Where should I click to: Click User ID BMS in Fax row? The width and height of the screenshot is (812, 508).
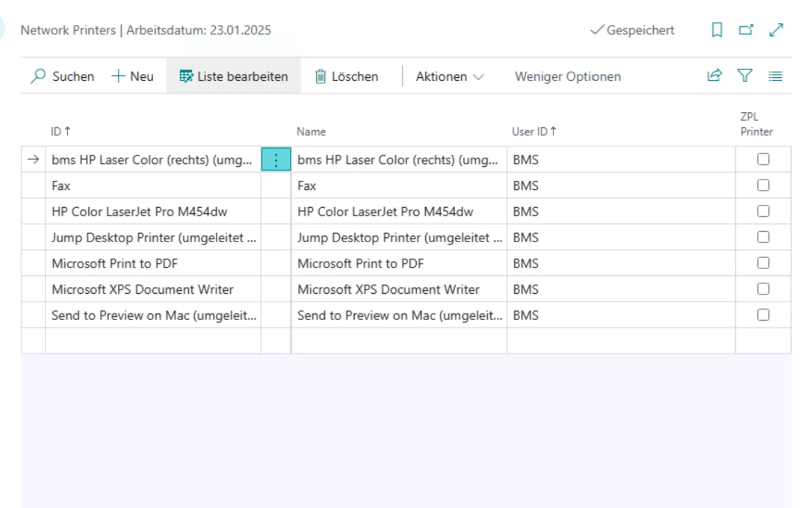[621, 185]
